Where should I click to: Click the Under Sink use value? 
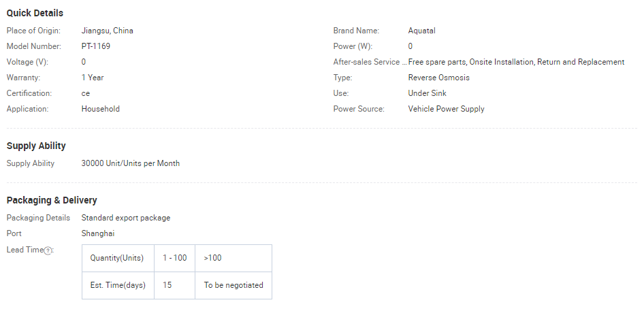point(427,93)
